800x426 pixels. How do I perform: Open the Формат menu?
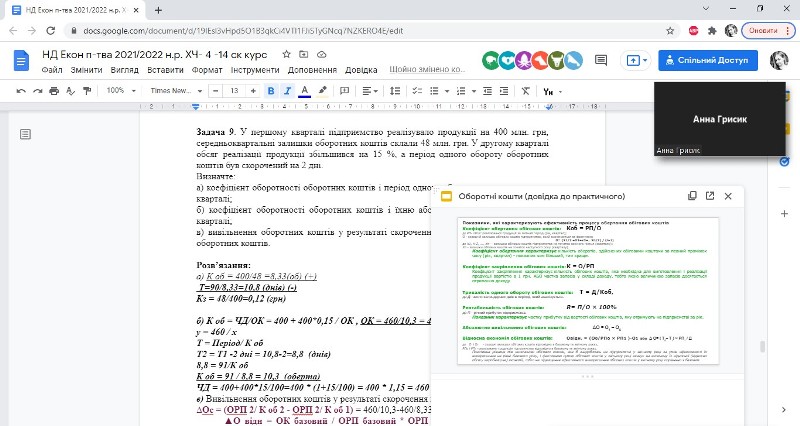coord(207,70)
